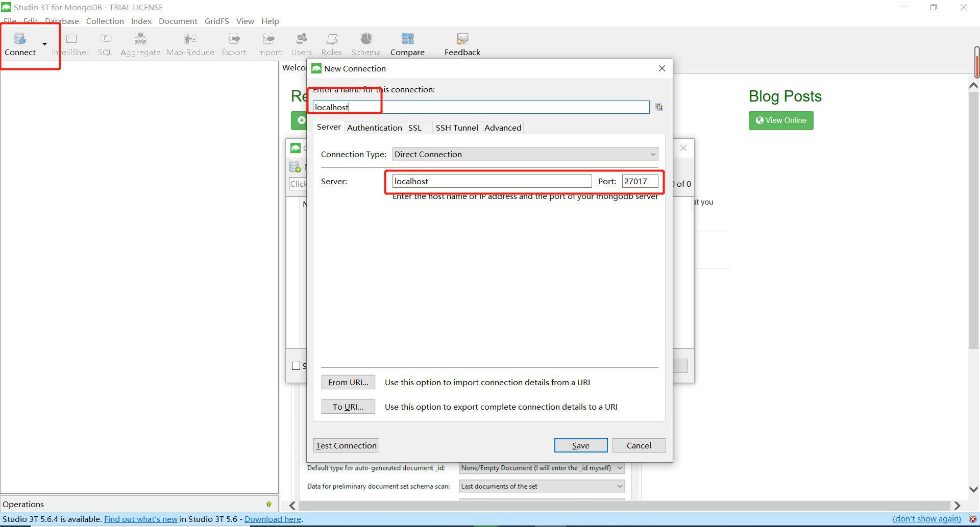The image size is (980, 527).
Task: Cancel the New Connection dialog
Action: coord(639,445)
